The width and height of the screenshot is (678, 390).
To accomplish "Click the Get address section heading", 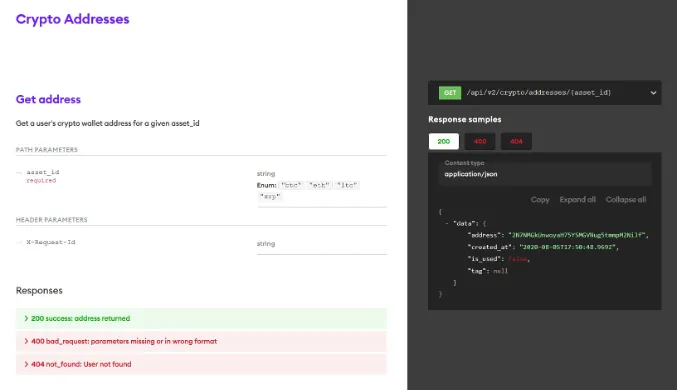I will pos(48,99).
